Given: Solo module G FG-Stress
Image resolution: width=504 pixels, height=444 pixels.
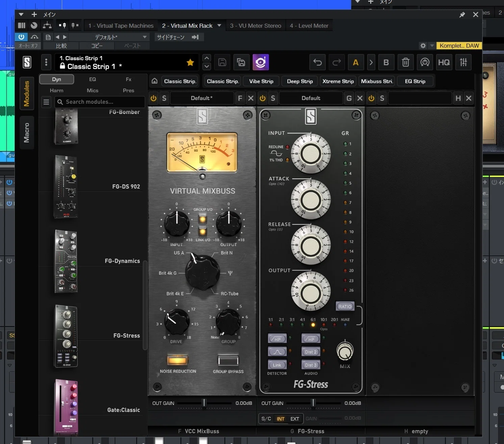Looking at the screenshot, I should click(273, 98).
